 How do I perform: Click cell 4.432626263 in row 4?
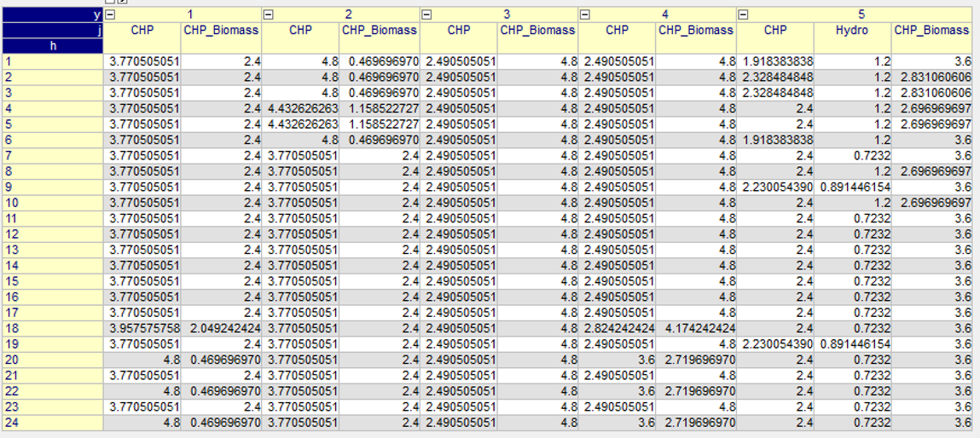[300, 109]
